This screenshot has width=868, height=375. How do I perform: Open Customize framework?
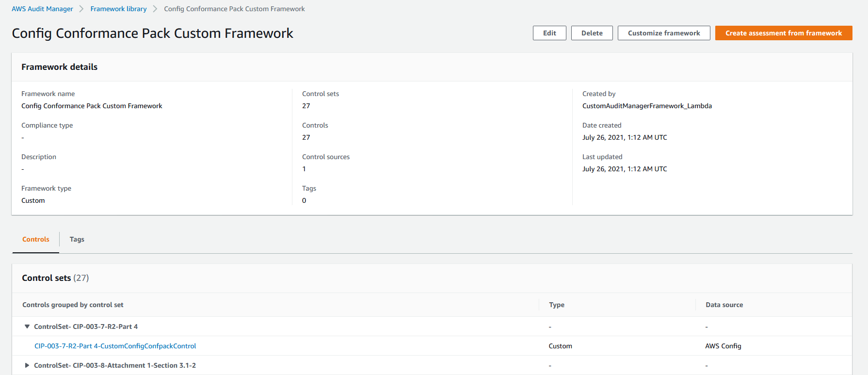pyautogui.click(x=664, y=33)
